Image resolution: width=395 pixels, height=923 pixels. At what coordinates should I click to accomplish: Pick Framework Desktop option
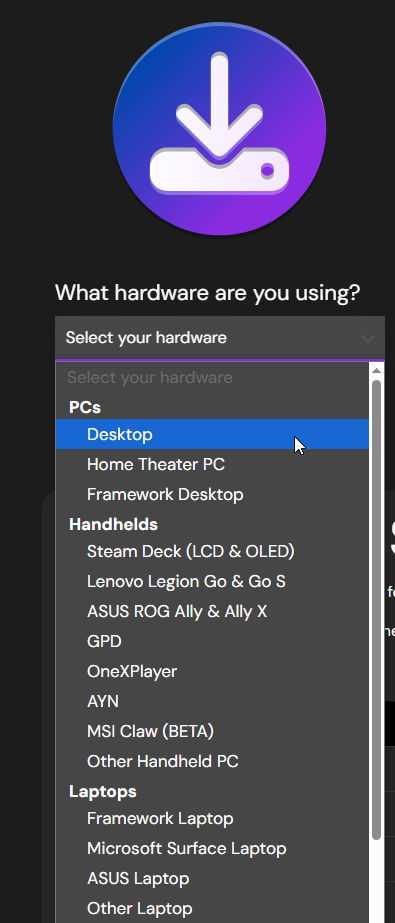tap(212, 494)
